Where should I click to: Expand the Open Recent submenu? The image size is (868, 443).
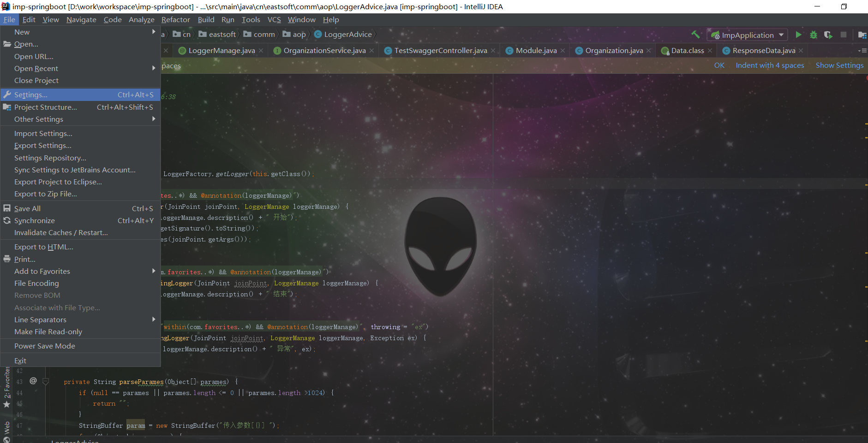pos(80,69)
